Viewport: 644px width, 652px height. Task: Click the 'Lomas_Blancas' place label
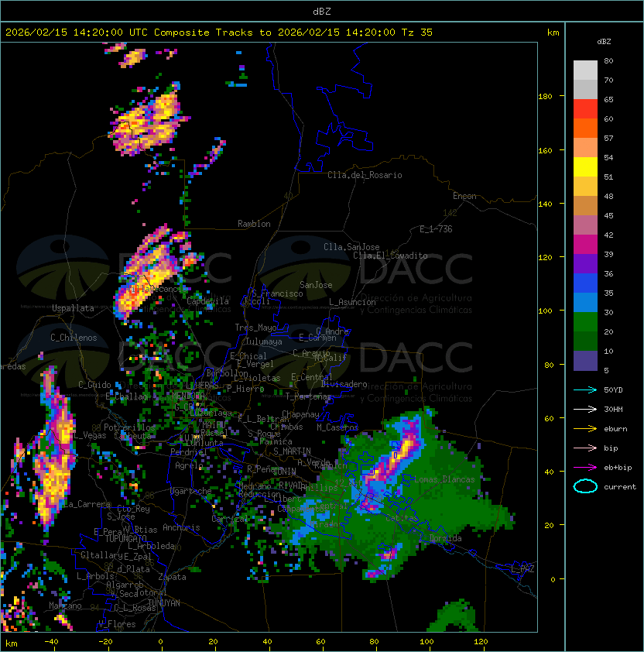[444, 479]
